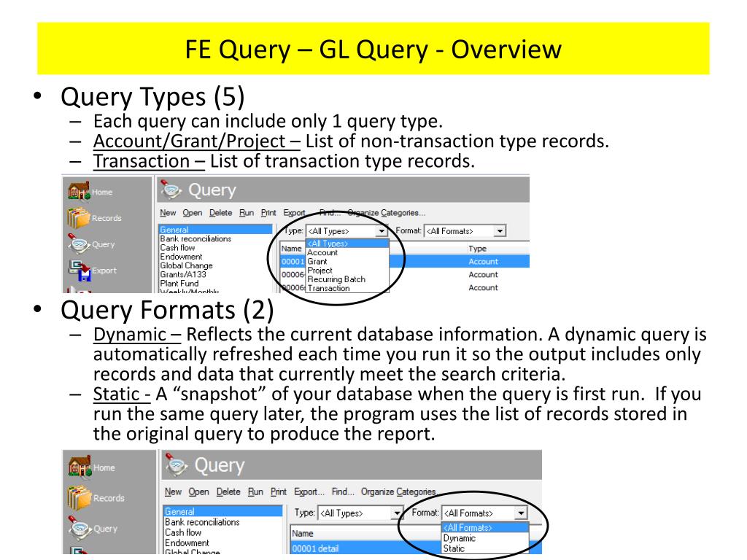Select Global Change in upper category list
The height and width of the screenshot is (560, 747).
click(x=186, y=265)
